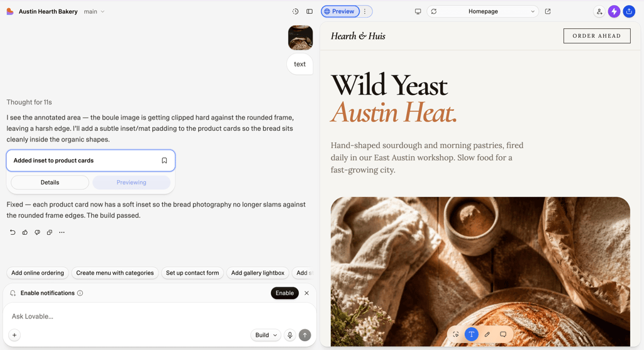Open preview in new tab icon
Image resolution: width=644 pixels, height=350 pixels.
548,11
